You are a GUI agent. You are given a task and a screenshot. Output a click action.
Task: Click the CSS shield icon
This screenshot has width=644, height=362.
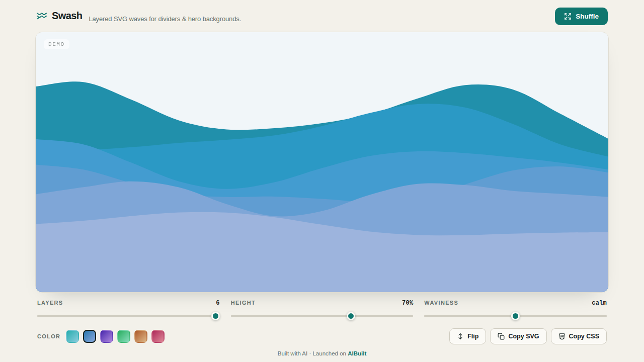[x=562, y=336]
